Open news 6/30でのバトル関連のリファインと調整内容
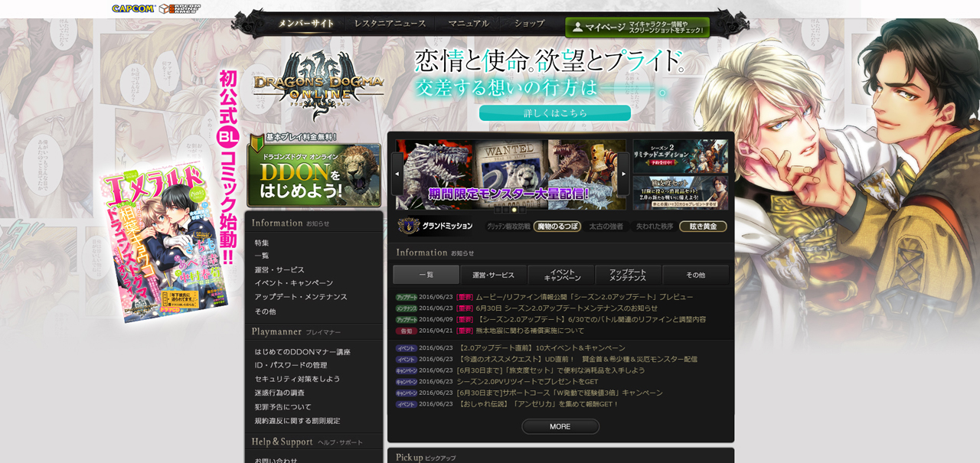The height and width of the screenshot is (463, 980). pos(591,319)
